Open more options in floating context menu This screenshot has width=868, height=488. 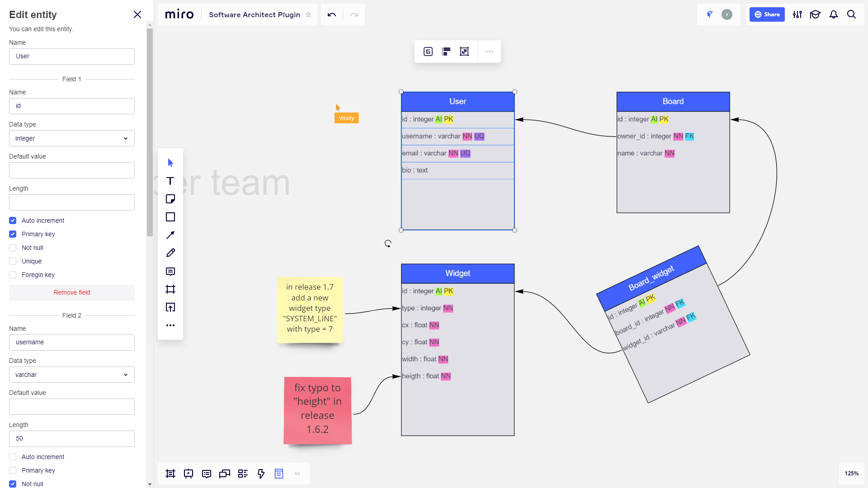pos(490,52)
